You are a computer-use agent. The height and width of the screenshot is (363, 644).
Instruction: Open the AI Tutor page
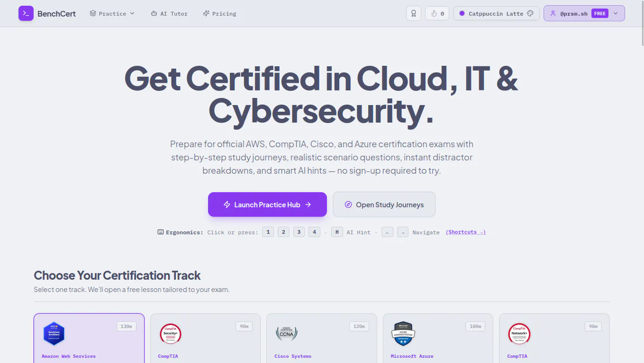[169, 14]
